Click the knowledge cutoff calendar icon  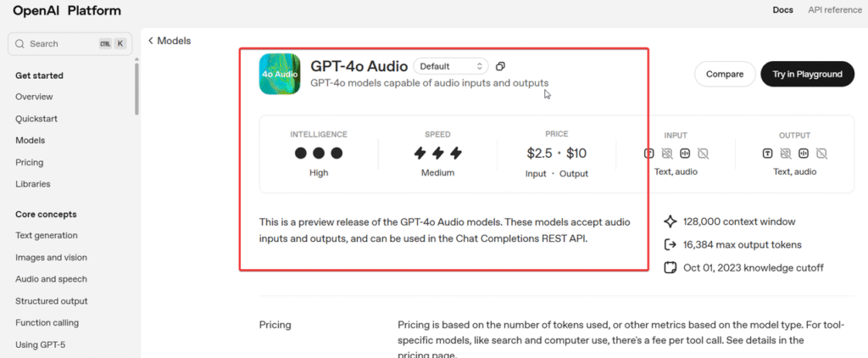[670, 268]
